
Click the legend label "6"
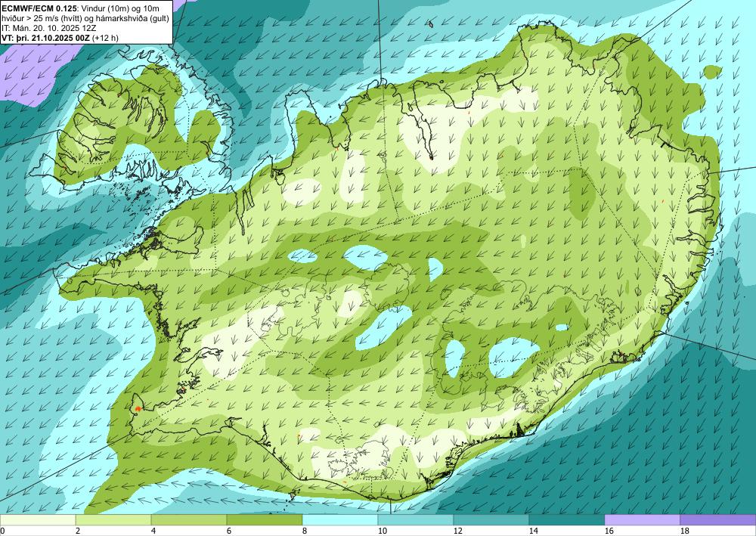[x=229, y=531]
